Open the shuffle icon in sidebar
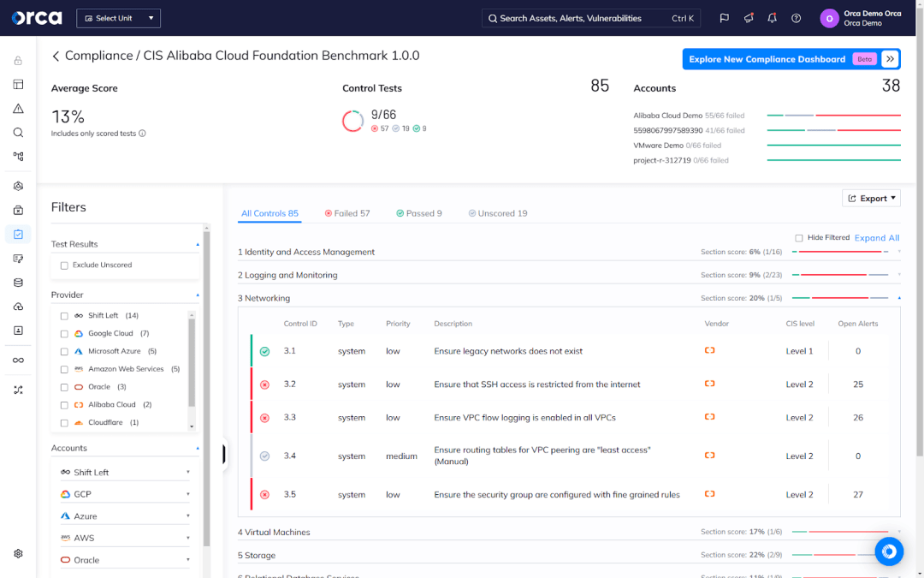Viewport: 924px width, 578px height. pos(18,390)
